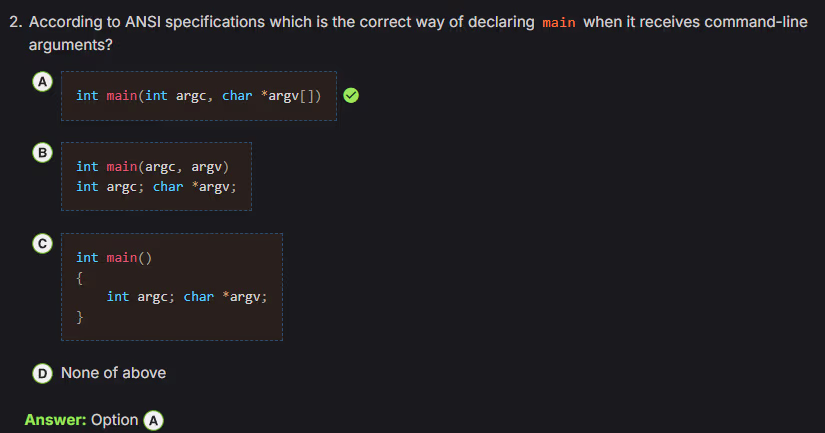Select option B circle
Screen dimensions: 825x433
tap(42, 154)
